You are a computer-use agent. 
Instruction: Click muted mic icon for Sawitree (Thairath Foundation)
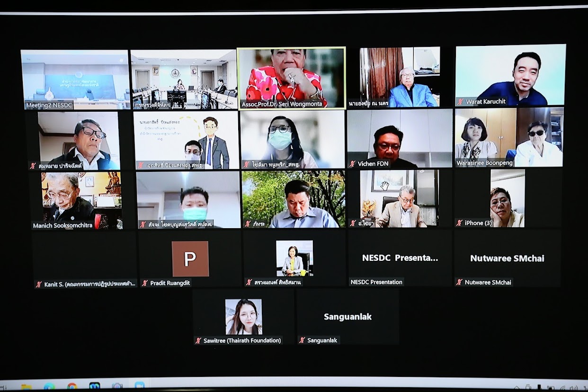(198, 340)
